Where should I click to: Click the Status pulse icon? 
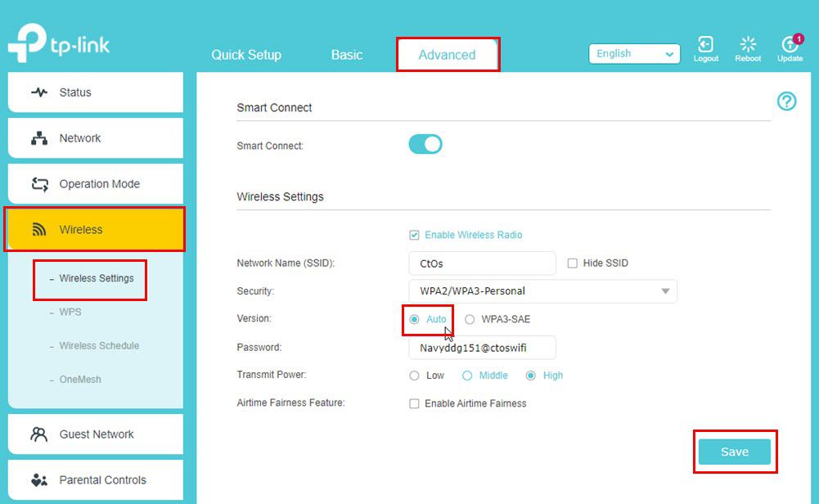tap(39, 92)
